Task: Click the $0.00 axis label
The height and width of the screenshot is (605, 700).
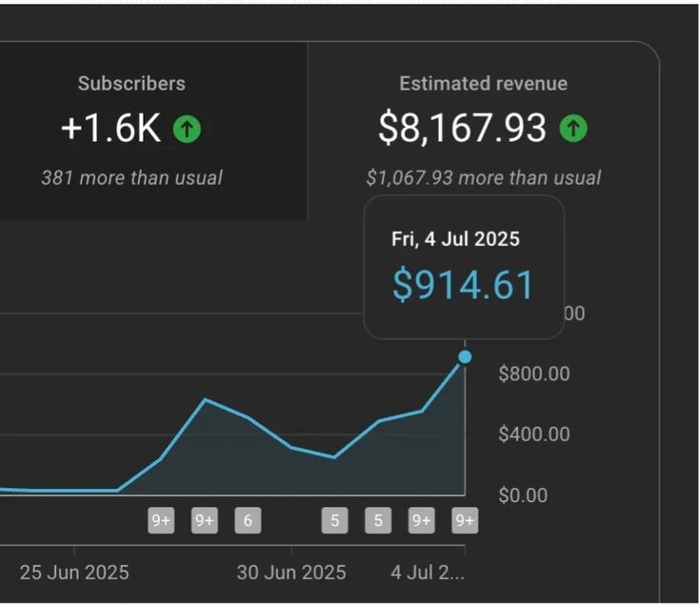Action: (x=523, y=495)
